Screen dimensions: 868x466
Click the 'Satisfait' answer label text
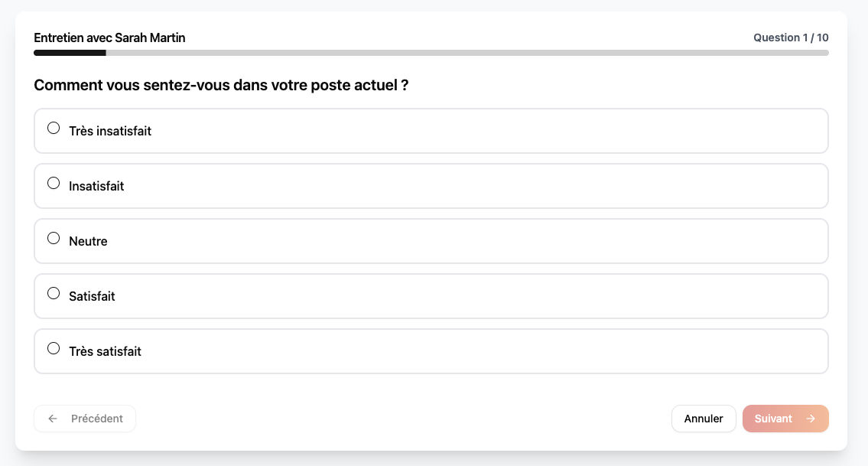[x=92, y=296]
